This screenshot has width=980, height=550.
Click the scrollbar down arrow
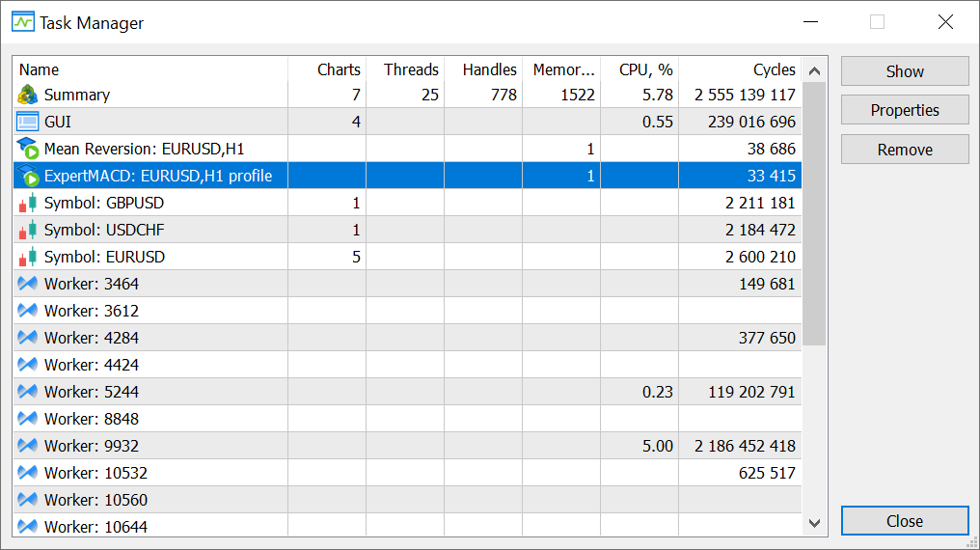click(x=814, y=523)
